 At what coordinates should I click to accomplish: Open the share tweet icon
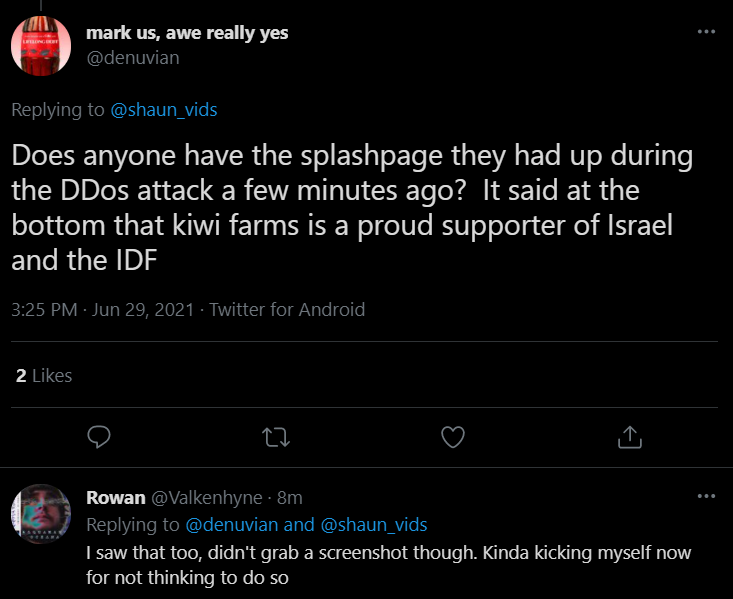[x=630, y=437]
